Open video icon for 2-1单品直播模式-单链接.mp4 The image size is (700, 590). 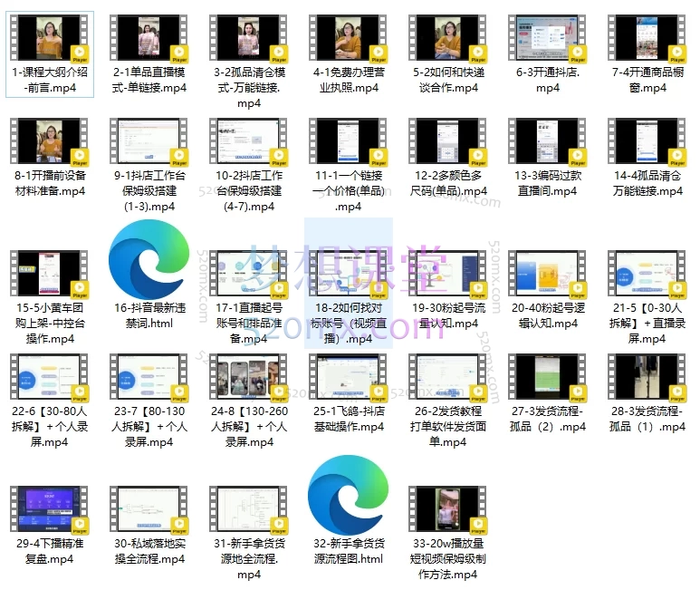tap(149, 37)
